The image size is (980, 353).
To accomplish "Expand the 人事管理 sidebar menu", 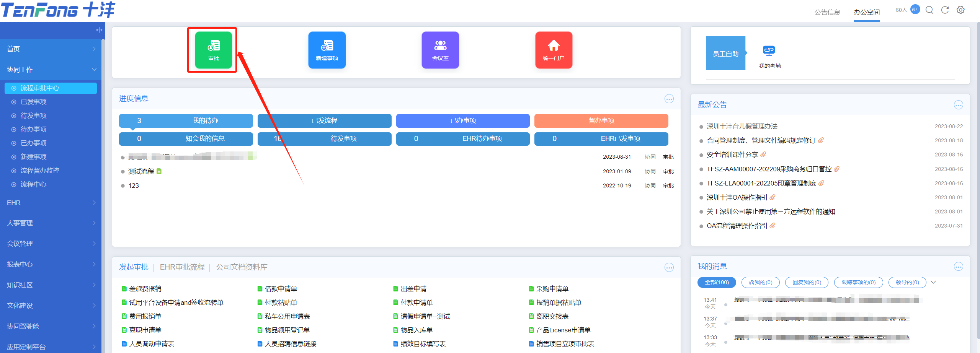I will click(x=51, y=223).
